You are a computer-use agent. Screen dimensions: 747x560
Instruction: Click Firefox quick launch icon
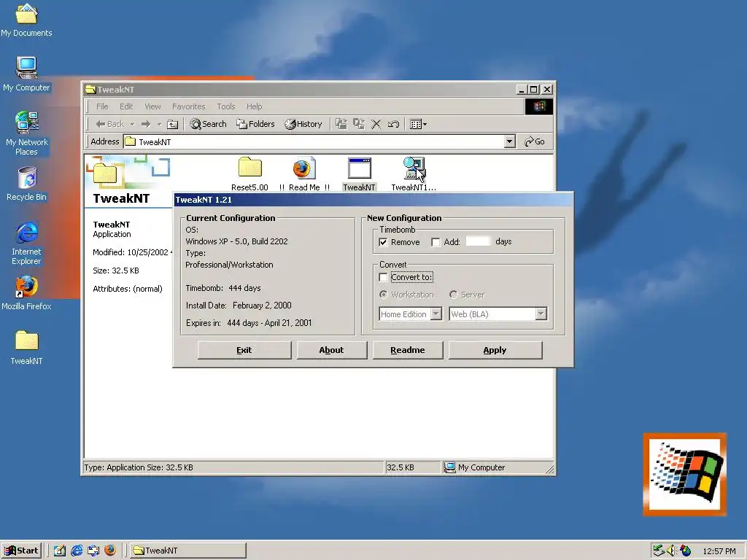110,551
